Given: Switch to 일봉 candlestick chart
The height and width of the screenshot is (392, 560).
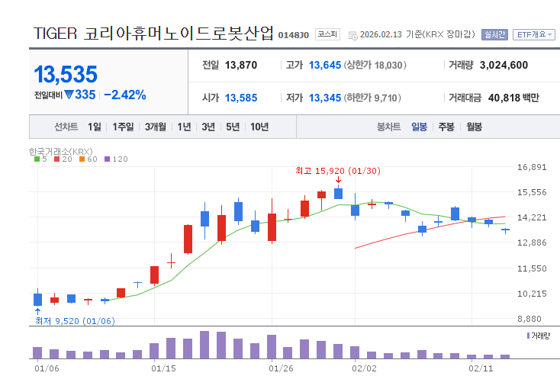Looking at the screenshot, I should [420, 127].
